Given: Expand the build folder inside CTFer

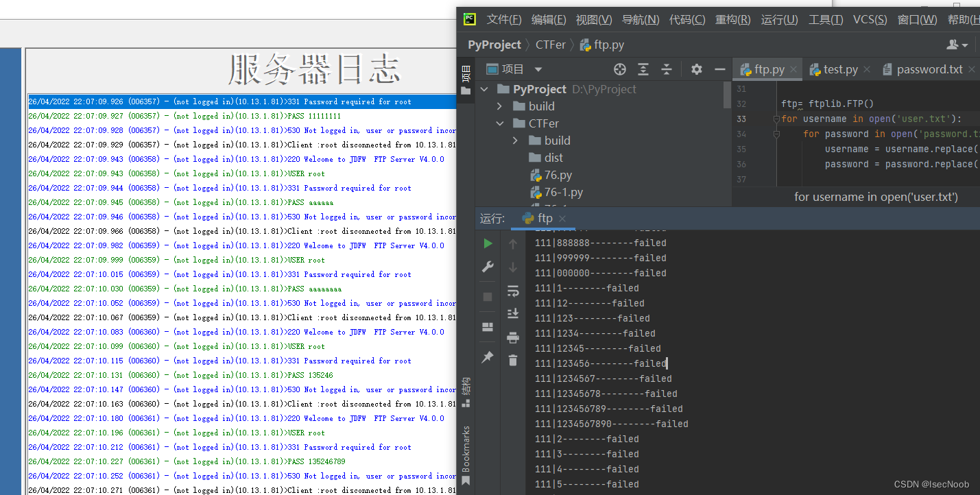Looking at the screenshot, I should pyautogui.click(x=516, y=141).
